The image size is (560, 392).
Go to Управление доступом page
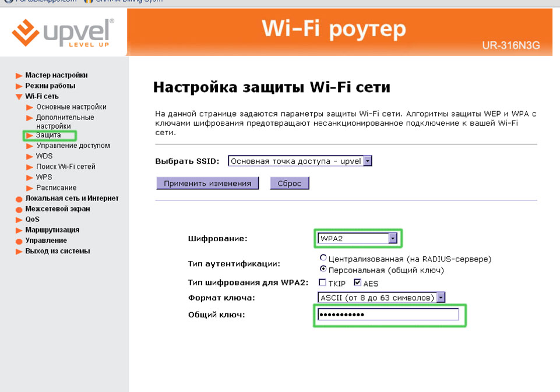click(x=73, y=146)
